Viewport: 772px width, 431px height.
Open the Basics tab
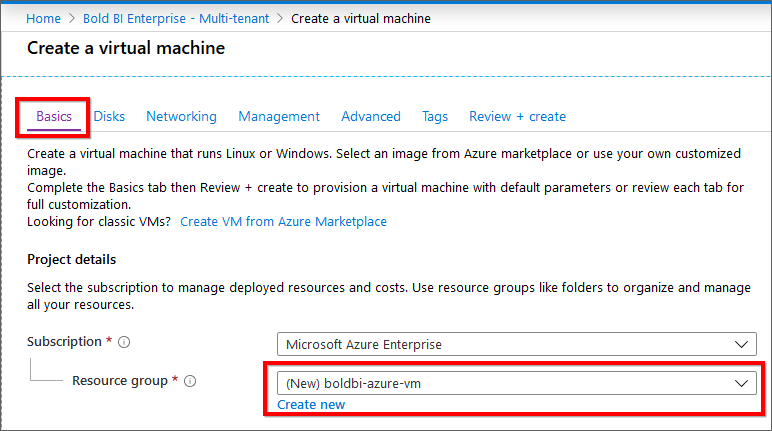54,117
